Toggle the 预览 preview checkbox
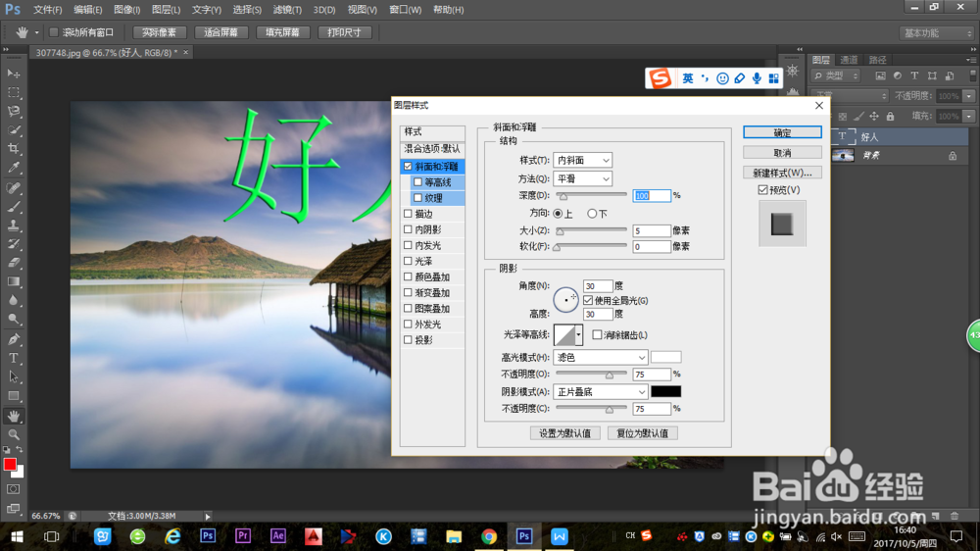Image resolution: width=980 pixels, height=551 pixels. 762,189
